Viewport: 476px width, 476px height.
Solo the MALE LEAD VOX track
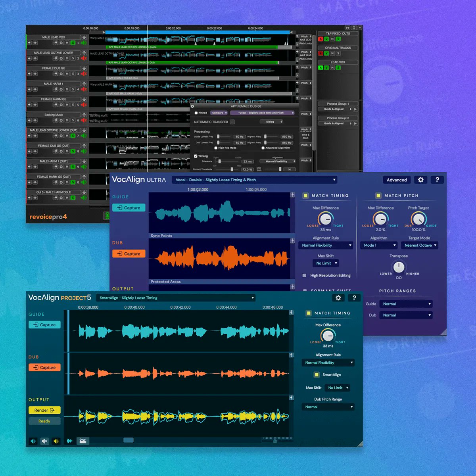73,43
